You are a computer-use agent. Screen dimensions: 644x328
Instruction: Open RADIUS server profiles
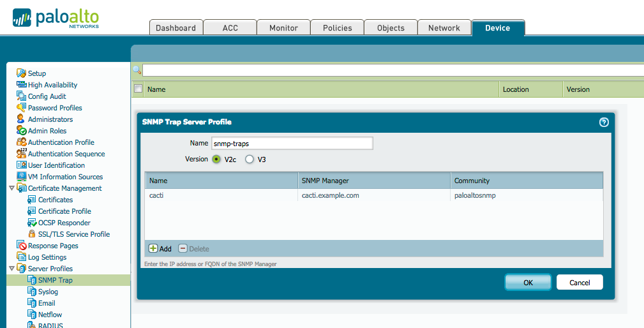[50, 325]
